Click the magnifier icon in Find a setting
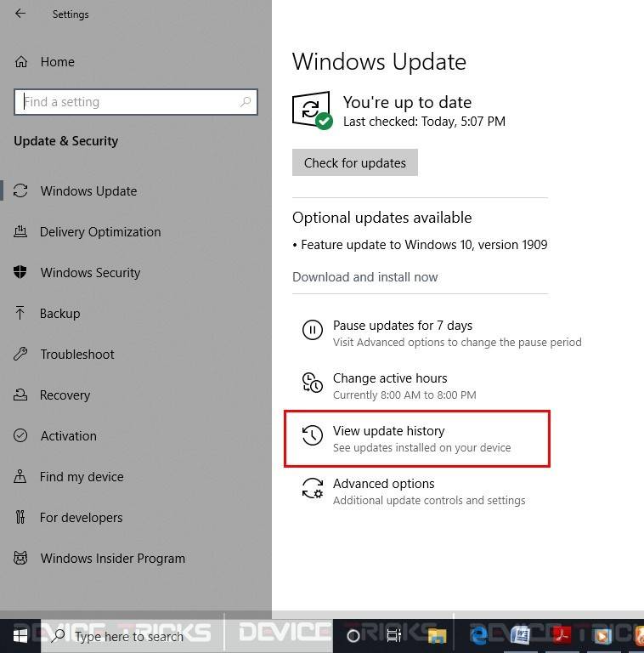Viewport: 644px width, 653px height. point(246,102)
